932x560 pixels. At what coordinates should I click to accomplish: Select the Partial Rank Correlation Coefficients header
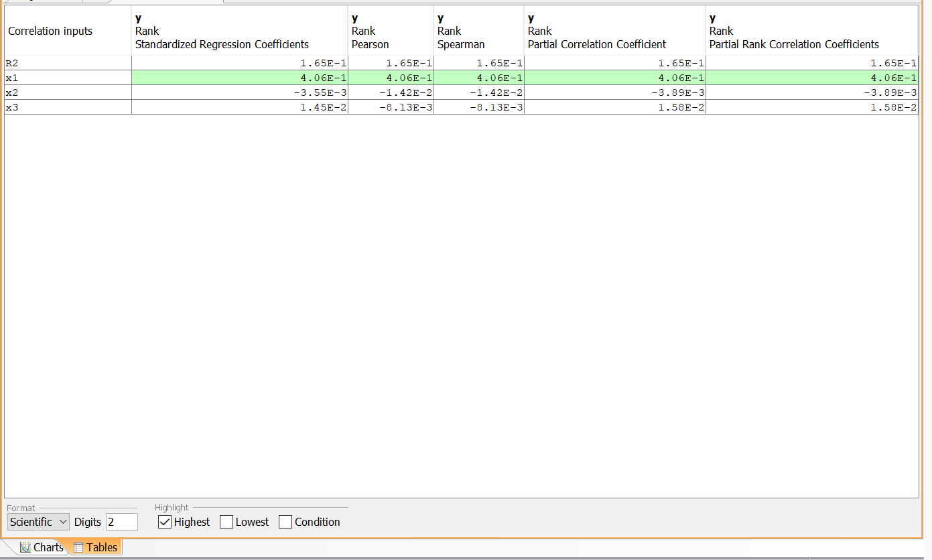(x=812, y=31)
